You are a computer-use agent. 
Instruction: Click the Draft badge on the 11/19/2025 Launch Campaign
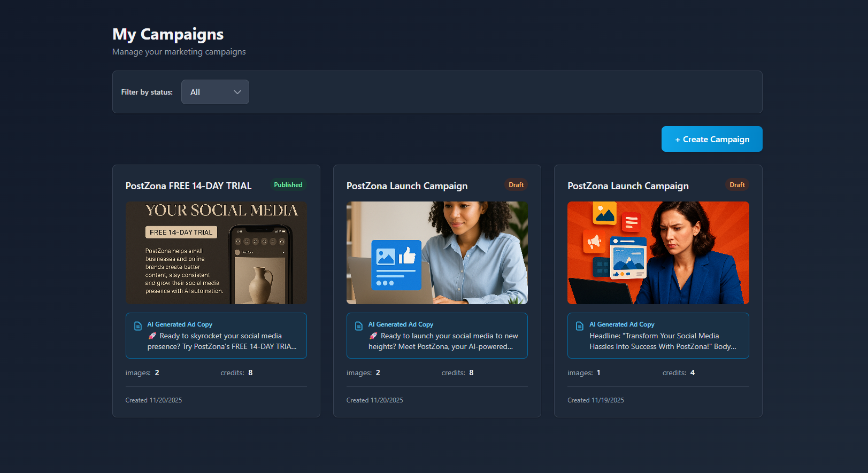pos(737,185)
